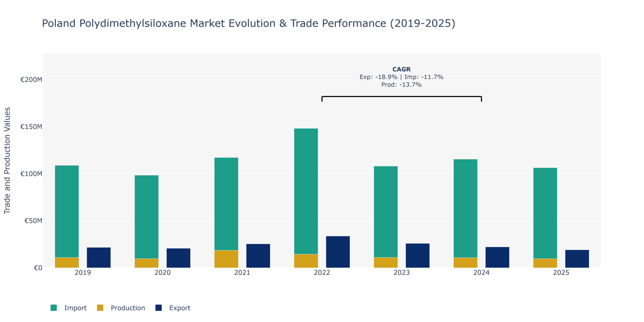
Task: Click the €200M y-axis label
Action: pyautogui.click(x=31, y=80)
